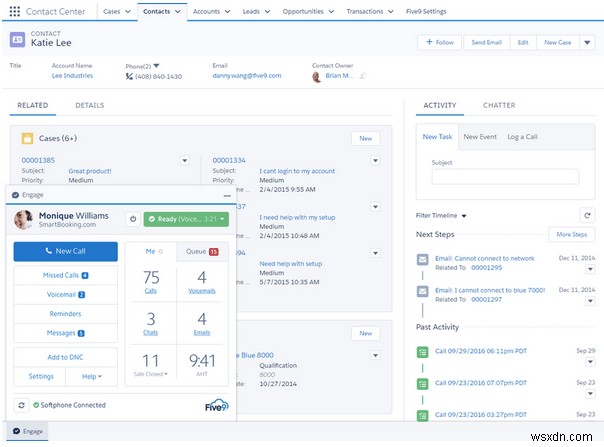
Task: Click the Follow button
Action: point(440,42)
